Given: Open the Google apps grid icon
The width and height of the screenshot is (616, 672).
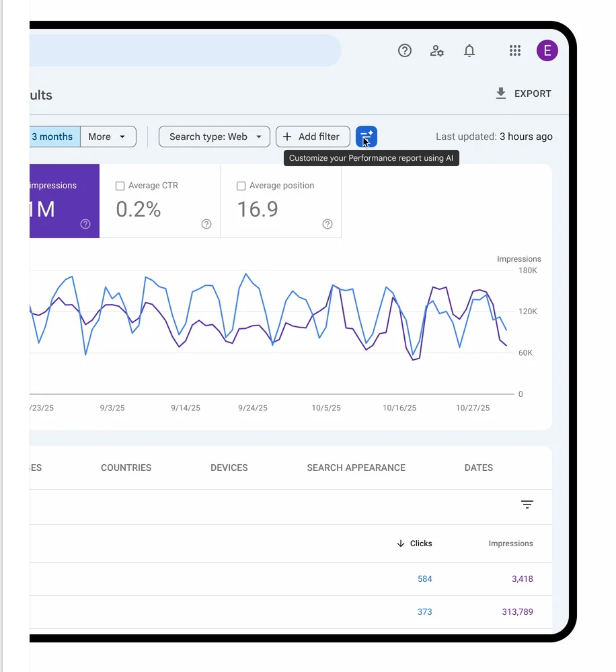Looking at the screenshot, I should coord(515,50).
